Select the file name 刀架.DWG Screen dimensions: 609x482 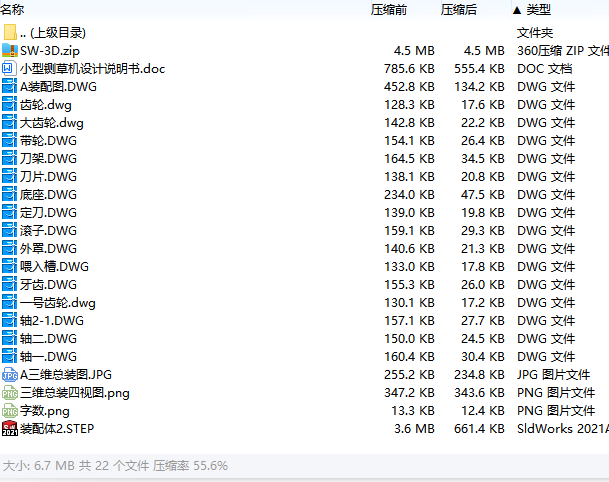[x=49, y=158]
